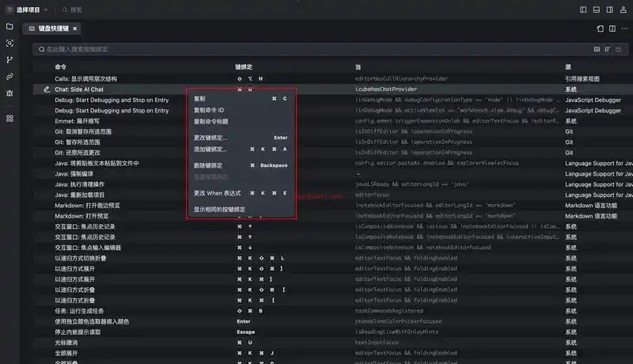The image size is (633, 364).
Task: Select the 交互窗口: 焦点输入编辑器 row
Action: pyautogui.click(x=333, y=248)
